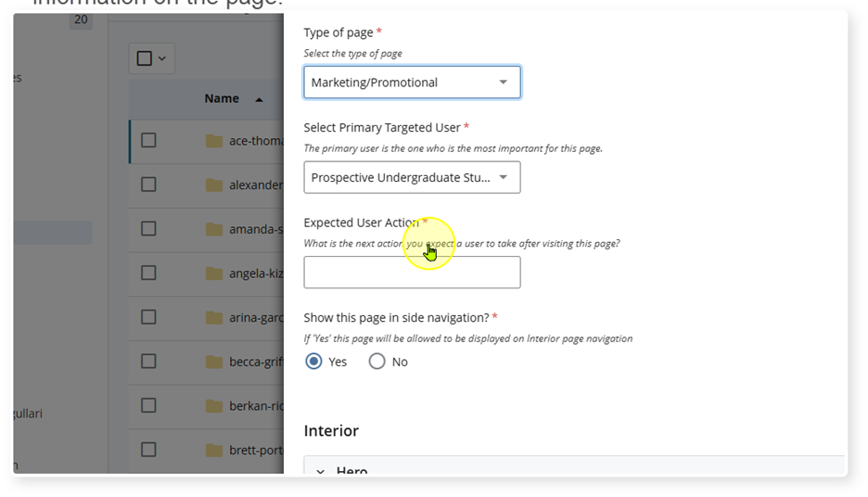Viewport: 868px width, 497px height.
Task: Click the Name column sort arrow
Action: (259, 99)
